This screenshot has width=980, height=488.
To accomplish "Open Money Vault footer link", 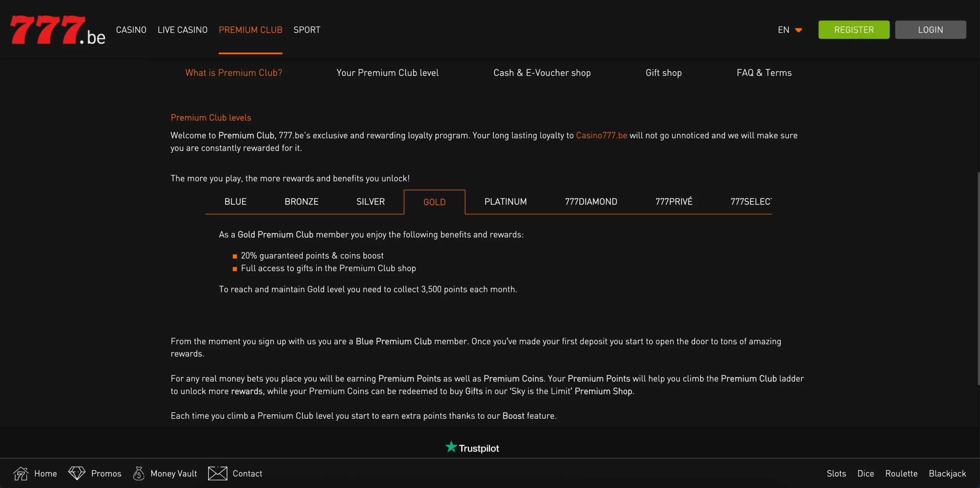I will pos(174,474).
